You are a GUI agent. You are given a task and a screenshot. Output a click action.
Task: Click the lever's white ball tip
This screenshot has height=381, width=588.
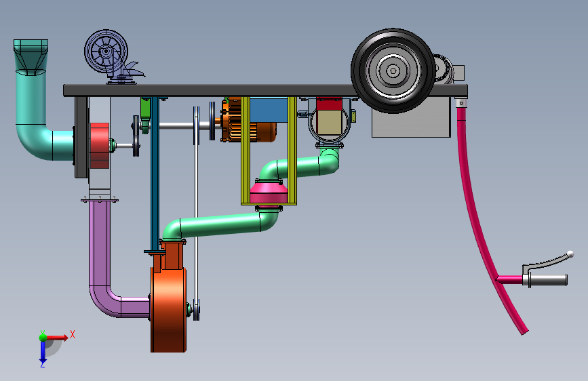point(570,254)
